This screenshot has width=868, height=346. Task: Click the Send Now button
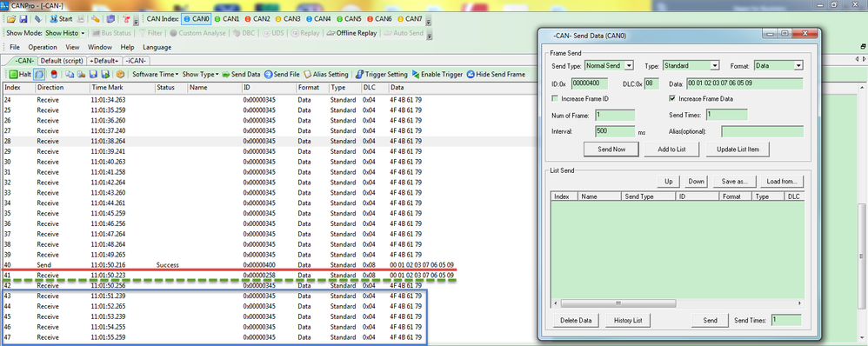(611, 150)
